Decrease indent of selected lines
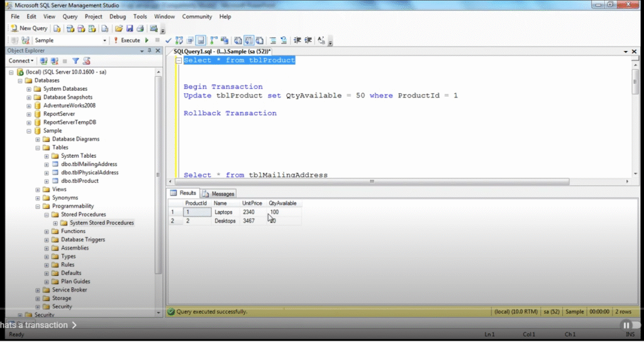 pos(297,40)
